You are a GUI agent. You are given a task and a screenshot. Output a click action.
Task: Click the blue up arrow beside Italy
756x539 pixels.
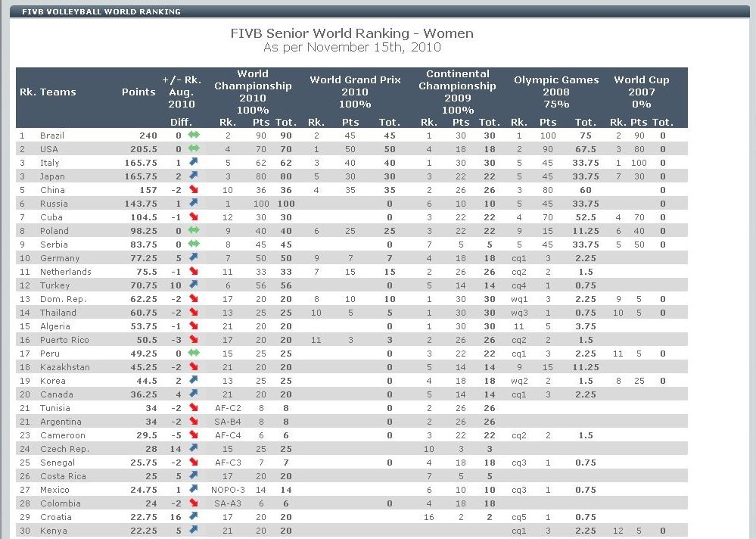[x=193, y=163]
